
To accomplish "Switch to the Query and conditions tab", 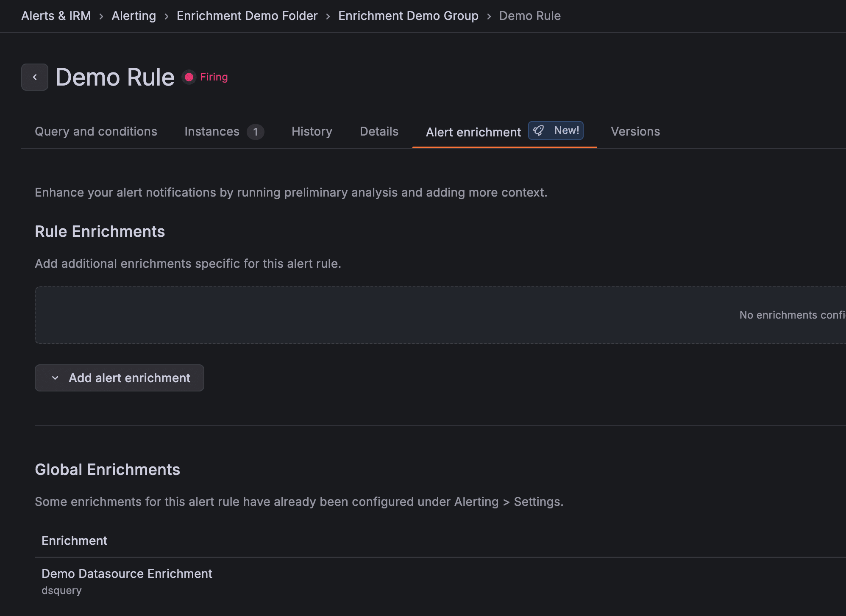I will [x=96, y=131].
